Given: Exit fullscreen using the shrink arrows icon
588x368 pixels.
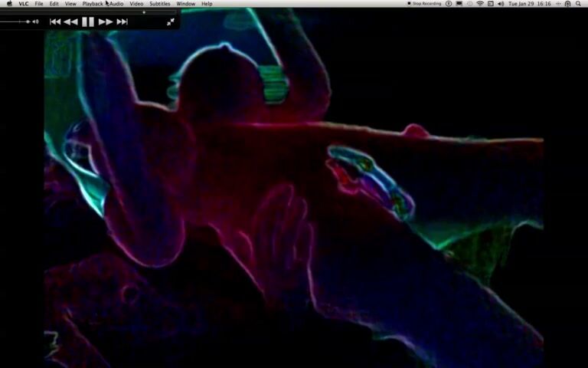Looking at the screenshot, I should (170, 21).
